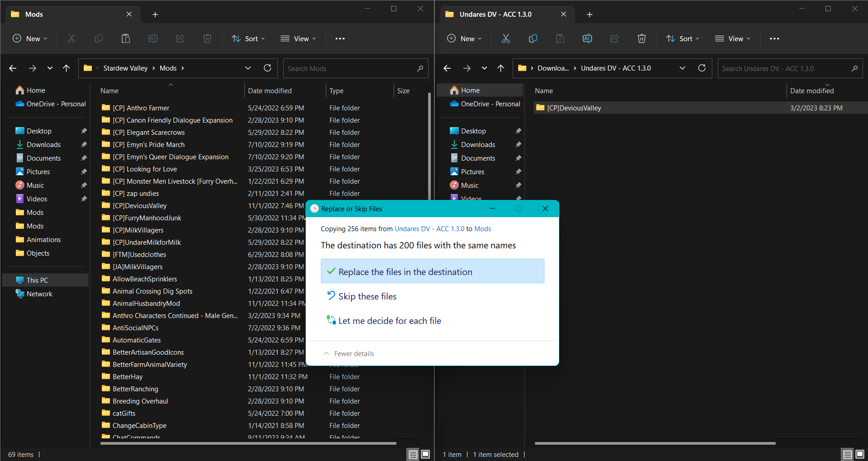Click the Share icon in Undares DV window

tap(615, 39)
